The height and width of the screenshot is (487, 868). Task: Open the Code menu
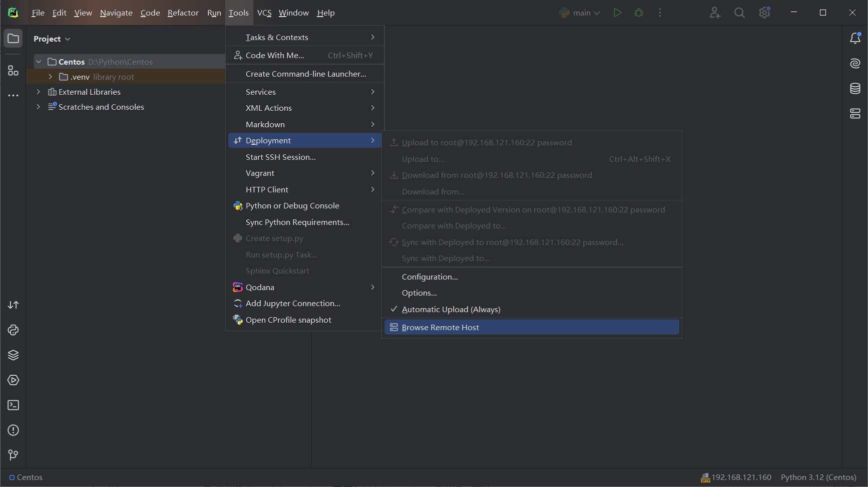150,13
